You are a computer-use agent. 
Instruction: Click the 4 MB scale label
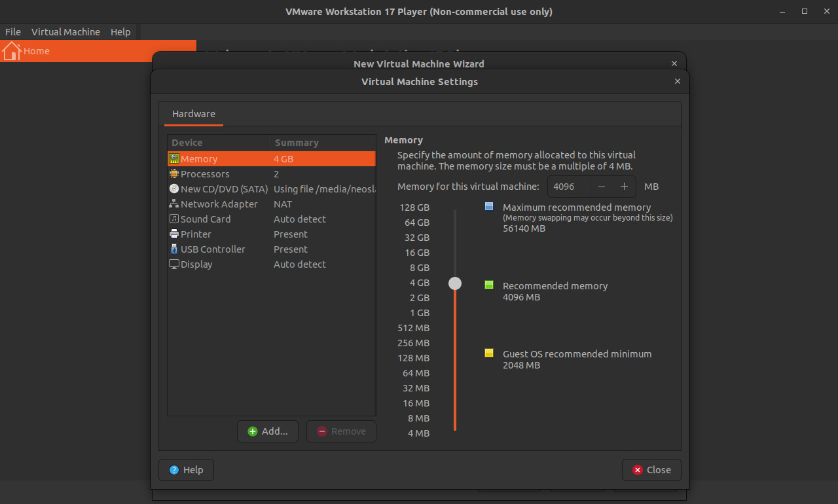point(419,433)
